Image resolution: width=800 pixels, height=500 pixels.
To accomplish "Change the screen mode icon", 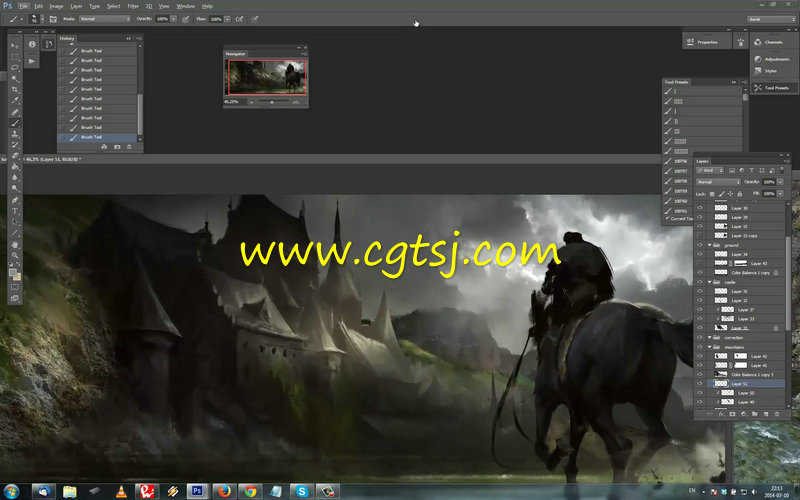I will coord(15,298).
